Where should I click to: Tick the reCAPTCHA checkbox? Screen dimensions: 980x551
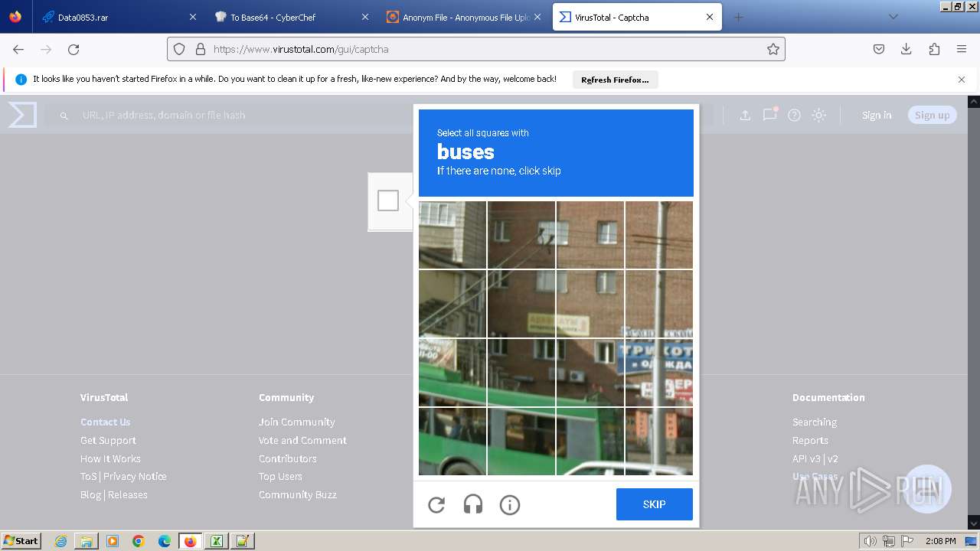(x=388, y=201)
